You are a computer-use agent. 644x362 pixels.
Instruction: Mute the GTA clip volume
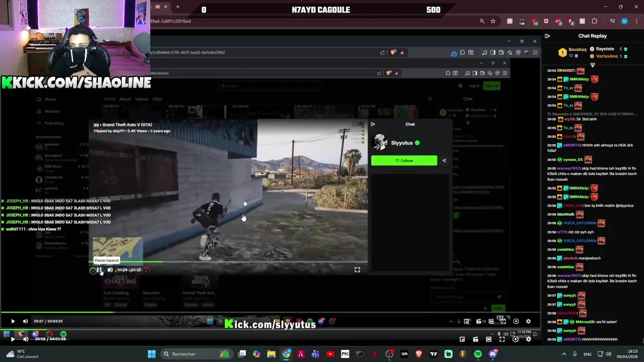pos(110,270)
